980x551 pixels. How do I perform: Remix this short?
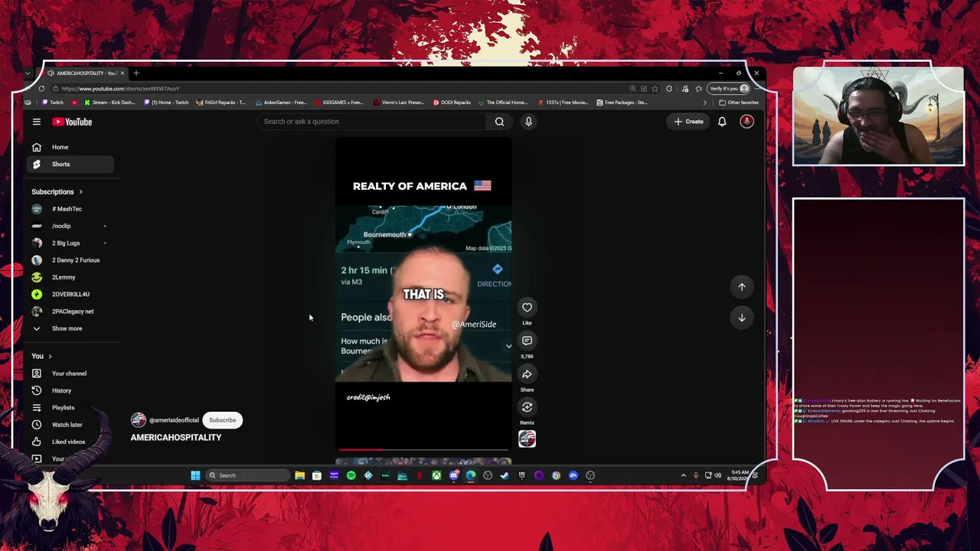coord(527,407)
